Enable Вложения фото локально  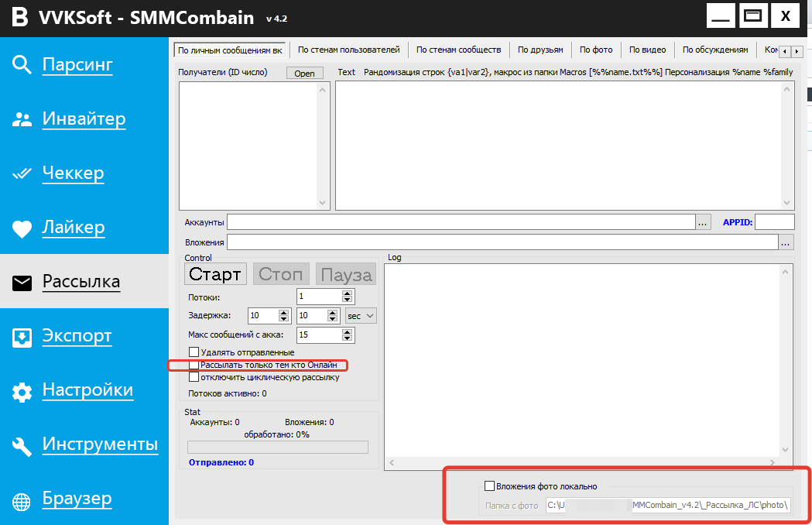[x=490, y=486]
